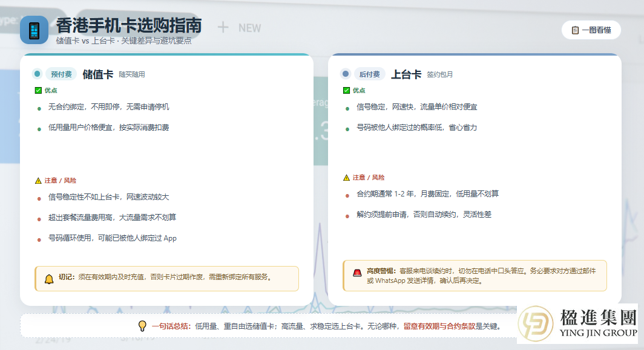Click the 注意 / 风险 label in 储值卡 card
This screenshot has height=350, width=644.
[61, 181]
